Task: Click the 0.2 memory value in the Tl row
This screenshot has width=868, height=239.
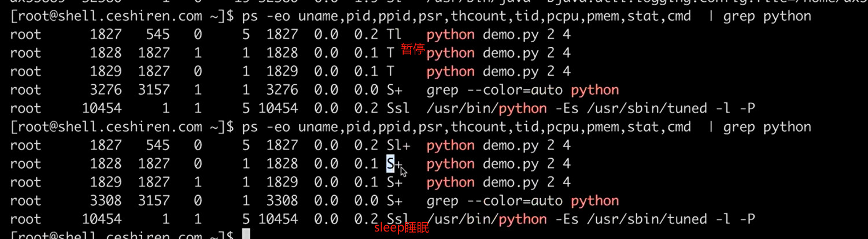Action: [366, 35]
